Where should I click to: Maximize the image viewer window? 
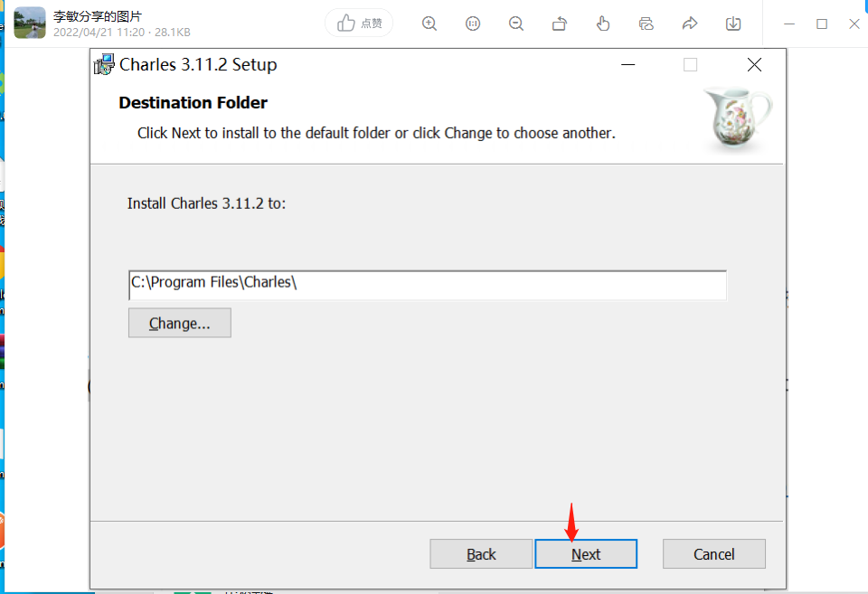[x=822, y=24]
